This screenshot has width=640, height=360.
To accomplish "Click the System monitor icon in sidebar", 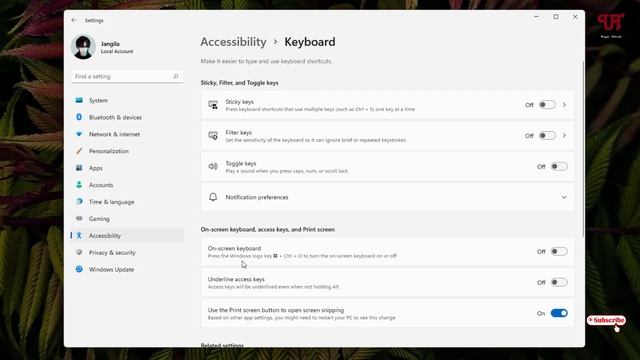I will [79, 100].
